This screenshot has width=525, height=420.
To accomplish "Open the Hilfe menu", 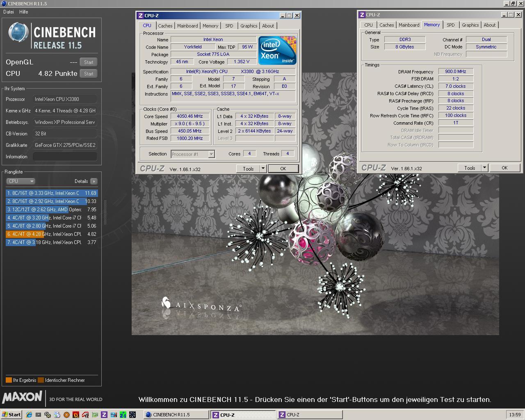I will pos(24,12).
